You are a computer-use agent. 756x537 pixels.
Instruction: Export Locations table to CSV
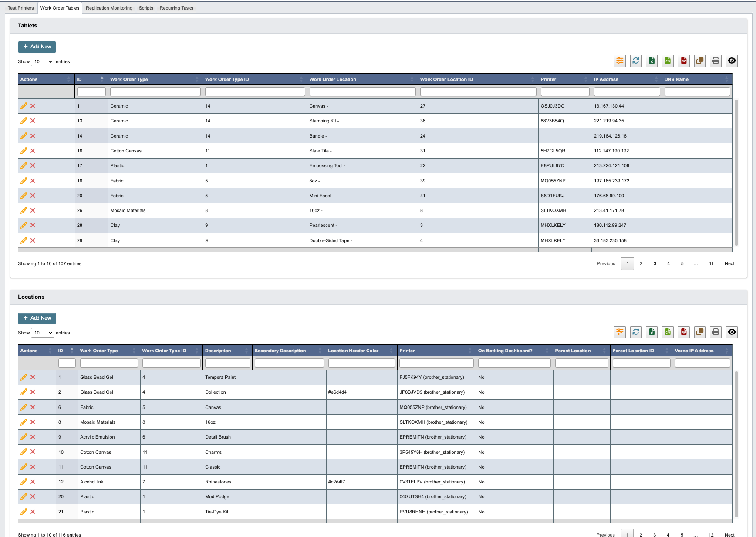tap(668, 332)
